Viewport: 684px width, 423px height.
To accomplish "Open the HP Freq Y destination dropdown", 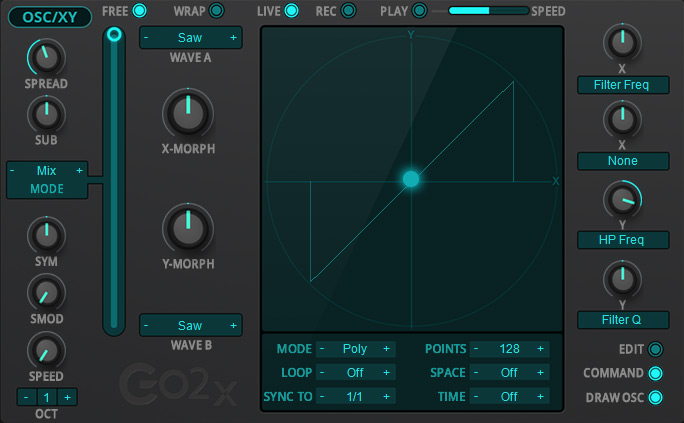I will tap(622, 240).
